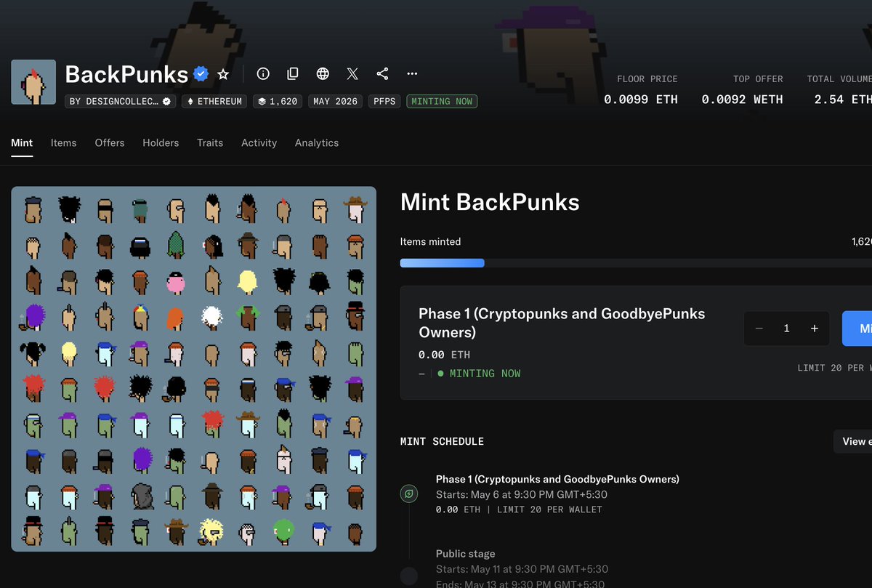Image resolution: width=872 pixels, height=588 pixels.
Task: Open collection info via the circled i icon
Action: 263,74
